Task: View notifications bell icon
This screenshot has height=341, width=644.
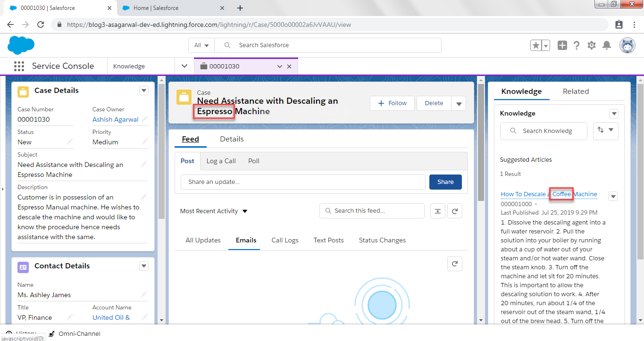Action: pyautogui.click(x=607, y=45)
